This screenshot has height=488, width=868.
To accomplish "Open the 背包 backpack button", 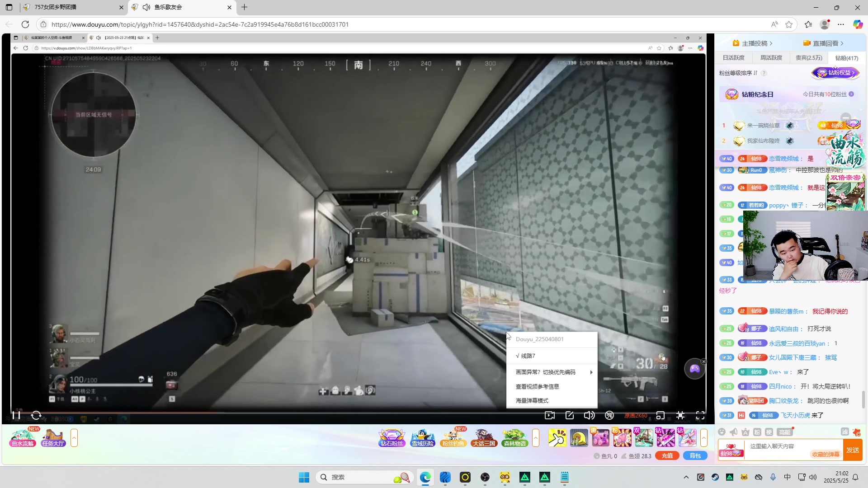I will point(695,455).
